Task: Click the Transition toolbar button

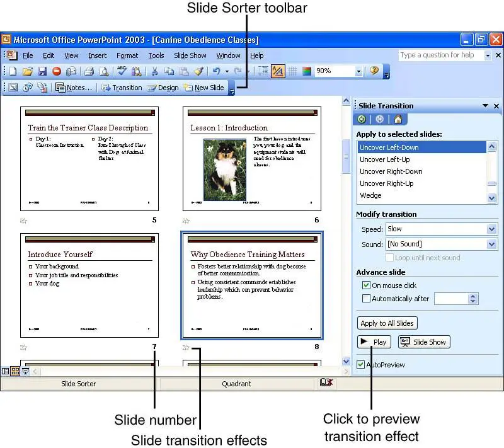Action: [x=122, y=88]
